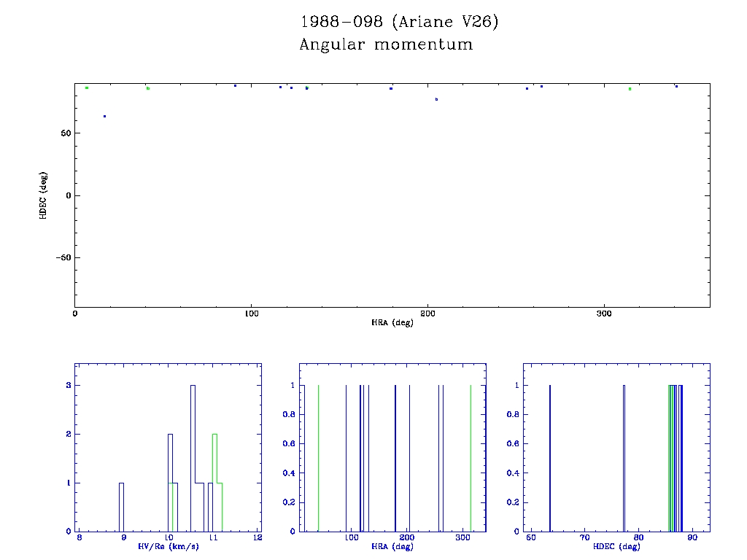Pick the blue scatter point near HRA 341
The height and width of the screenshot is (560, 747).
coord(676,86)
